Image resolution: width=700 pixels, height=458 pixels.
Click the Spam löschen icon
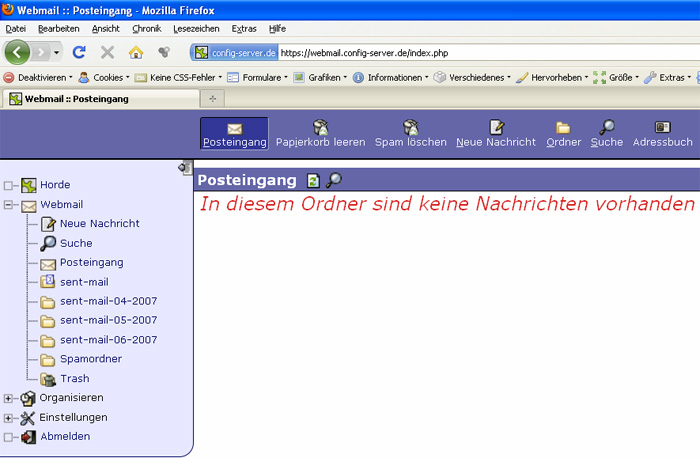coord(410,127)
